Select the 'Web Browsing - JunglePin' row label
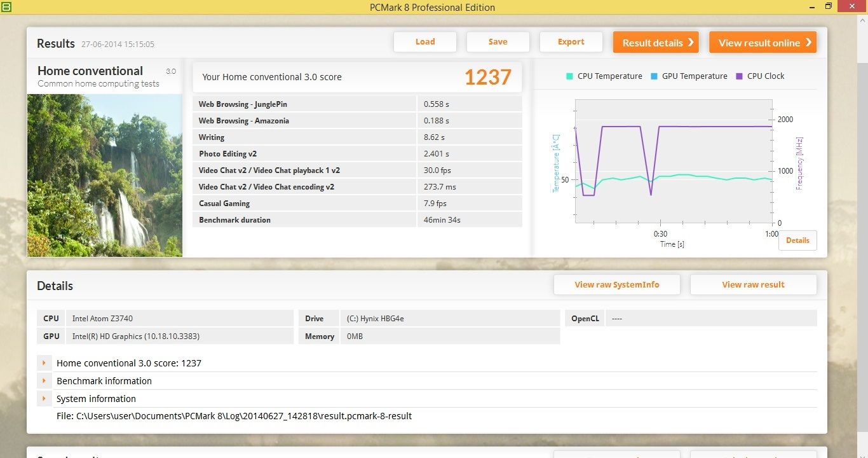 click(243, 104)
